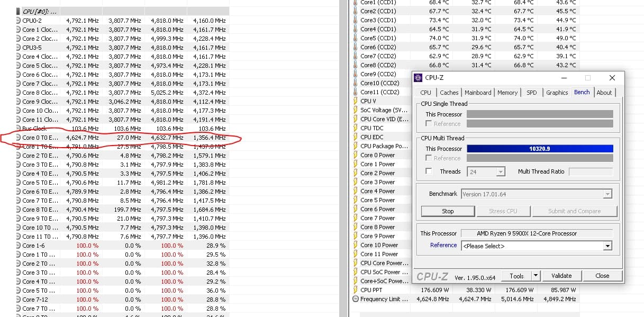Open the Graphics tab in CPU-Z
Screen dimensions: 644x317
[557, 93]
